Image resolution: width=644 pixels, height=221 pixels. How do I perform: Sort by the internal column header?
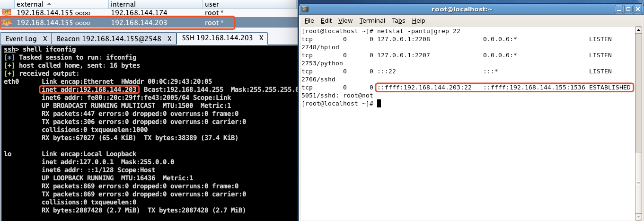click(x=155, y=4)
